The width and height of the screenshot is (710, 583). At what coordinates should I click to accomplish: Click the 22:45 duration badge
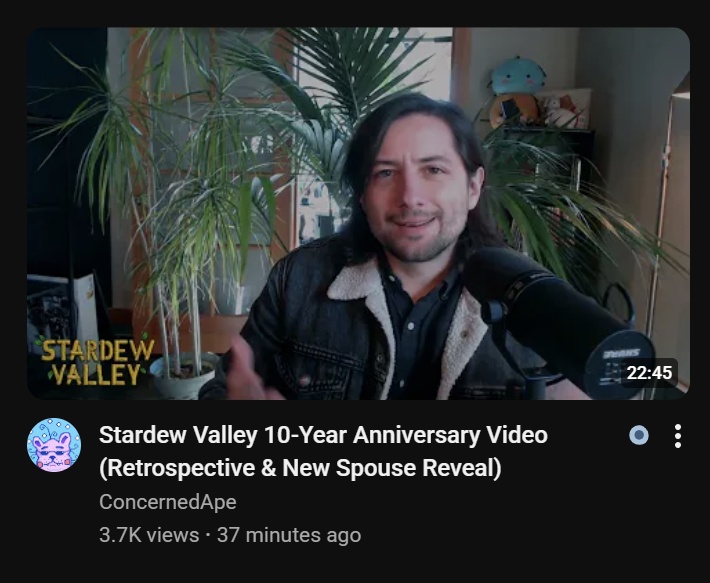point(649,373)
